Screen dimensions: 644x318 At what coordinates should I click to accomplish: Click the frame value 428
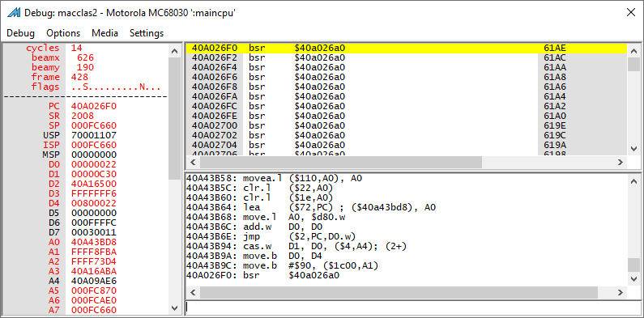pos(79,77)
